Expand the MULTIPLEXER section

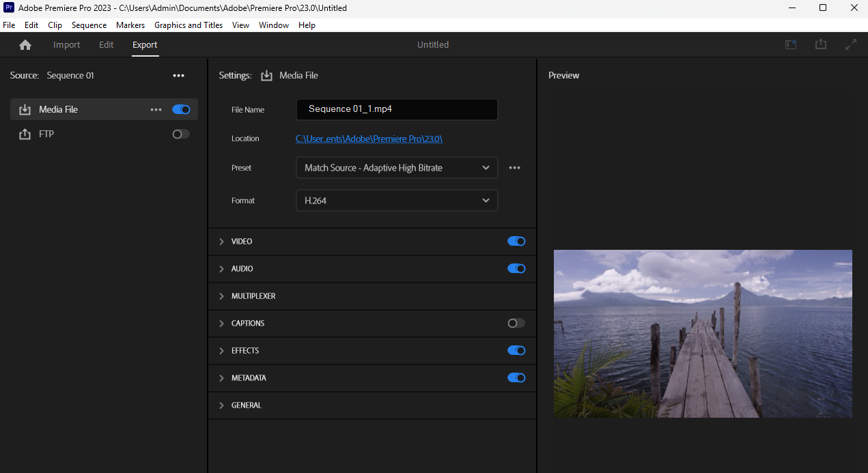[221, 296]
